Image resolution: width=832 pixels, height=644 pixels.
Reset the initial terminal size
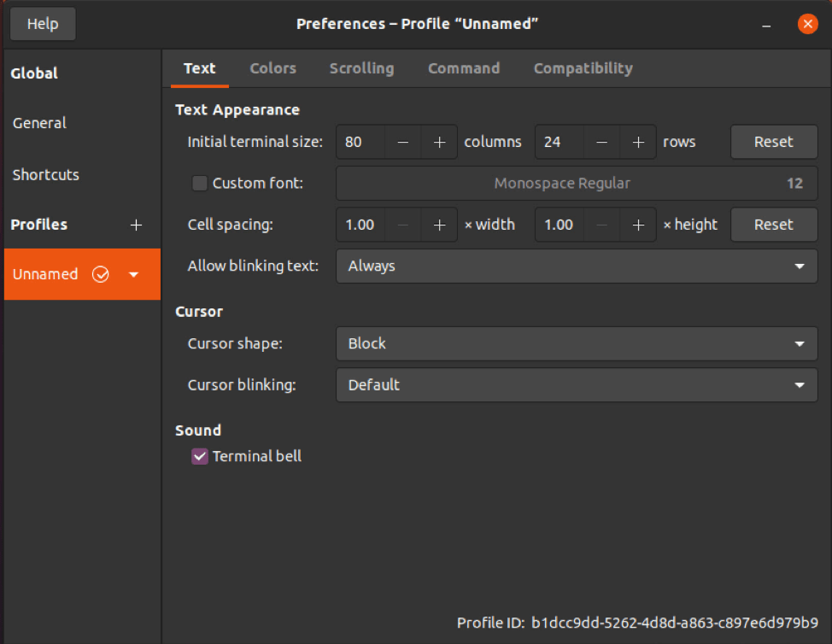[x=773, y=142]
